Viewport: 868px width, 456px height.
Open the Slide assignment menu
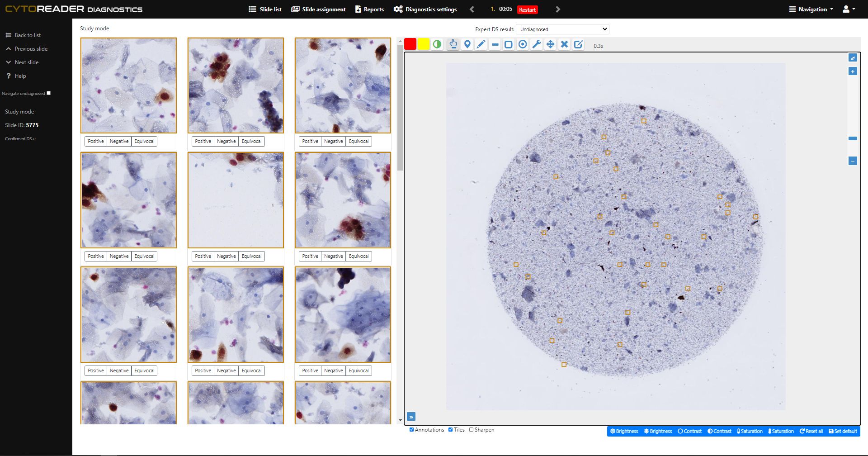tap(318, 9)
